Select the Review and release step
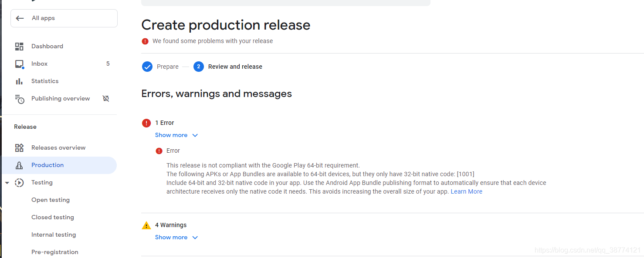 click(x=235, y=66)
